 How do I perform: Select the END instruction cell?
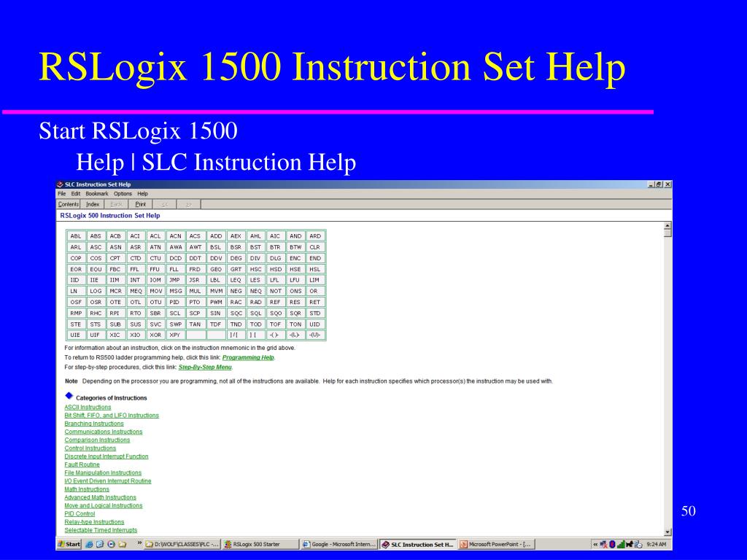tap(315, 258)
